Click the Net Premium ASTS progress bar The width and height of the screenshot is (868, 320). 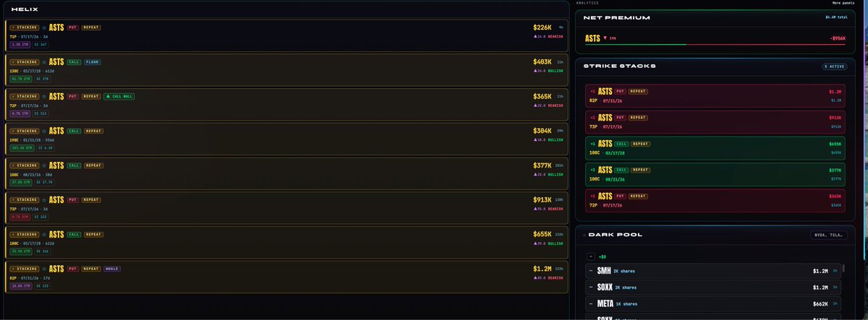715,45
